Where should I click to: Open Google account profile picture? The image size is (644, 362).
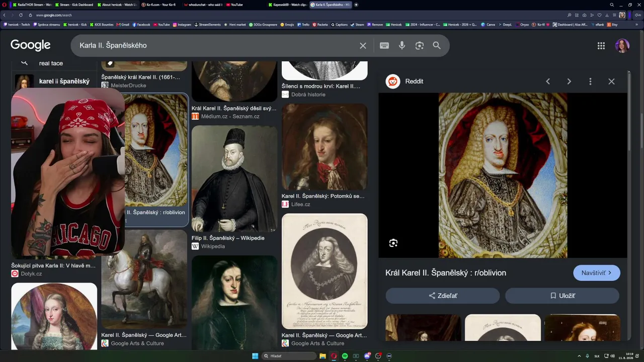[x=622, y=46]
